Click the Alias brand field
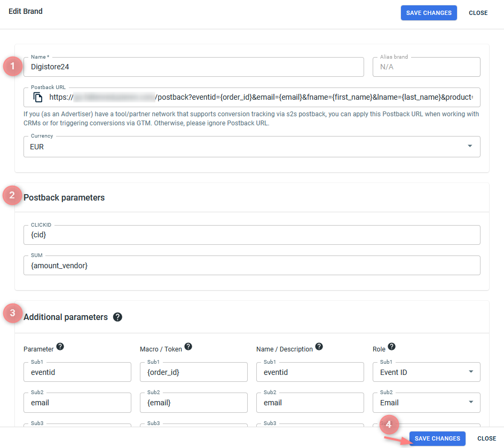504x448 pixels. (426, 67)
